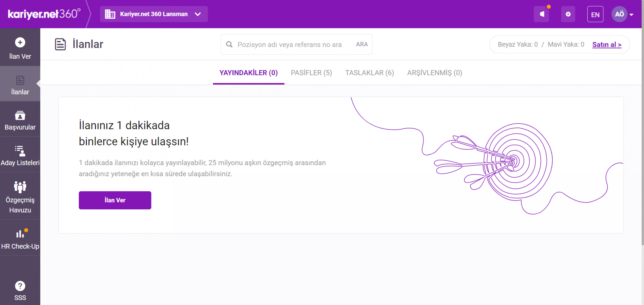Open announcements megaphone icon
This screenshot has height=305, width=644.
541,14
